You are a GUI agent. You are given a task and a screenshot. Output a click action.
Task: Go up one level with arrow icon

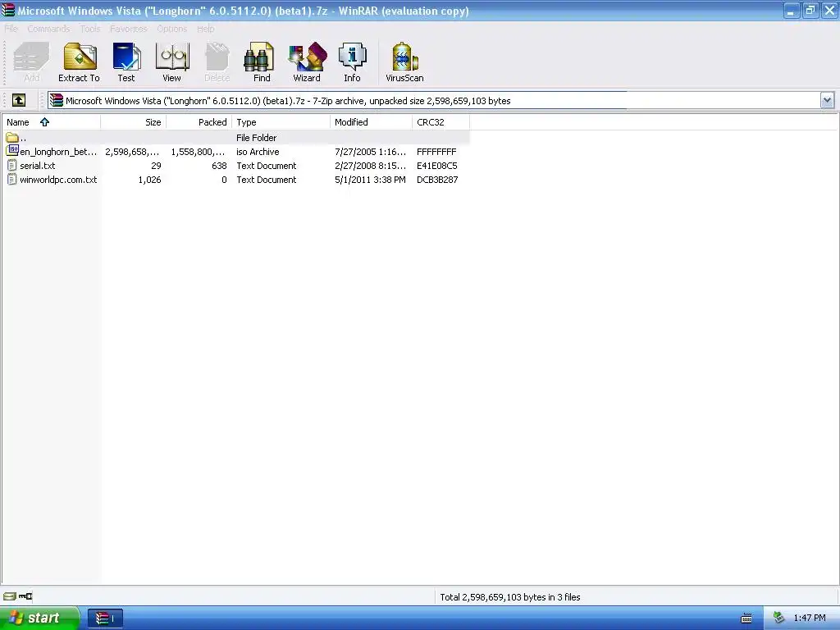point(19,100)
